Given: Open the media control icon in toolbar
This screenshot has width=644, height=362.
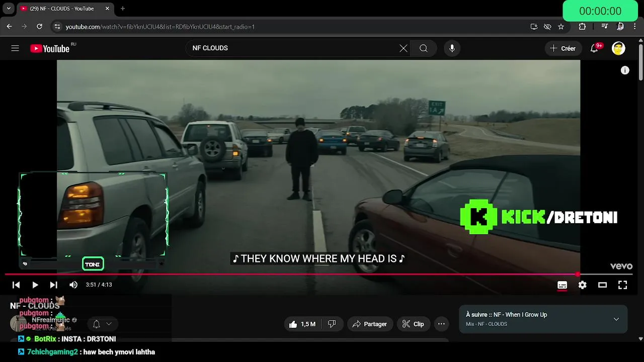Looking at the screenshot, I should coord(605,27).
